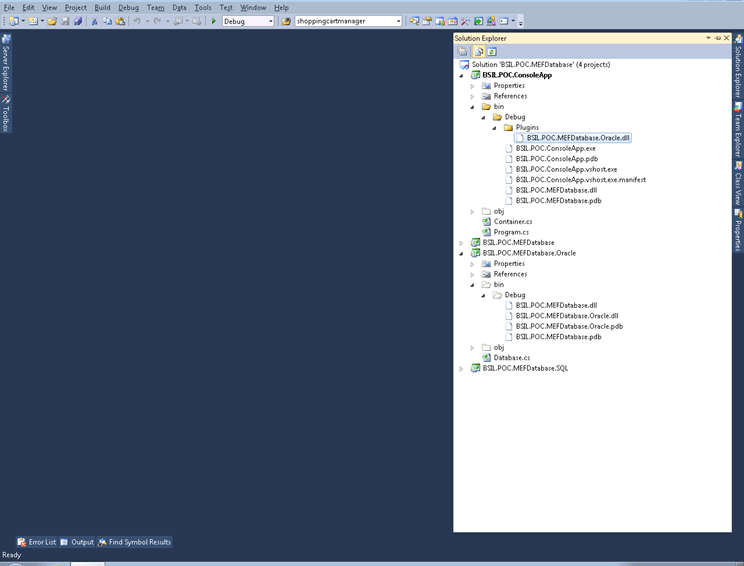
Task: Collapse the BSIL.POC.MEFDatabase.Oracle project node
Action: click(461, 253)
